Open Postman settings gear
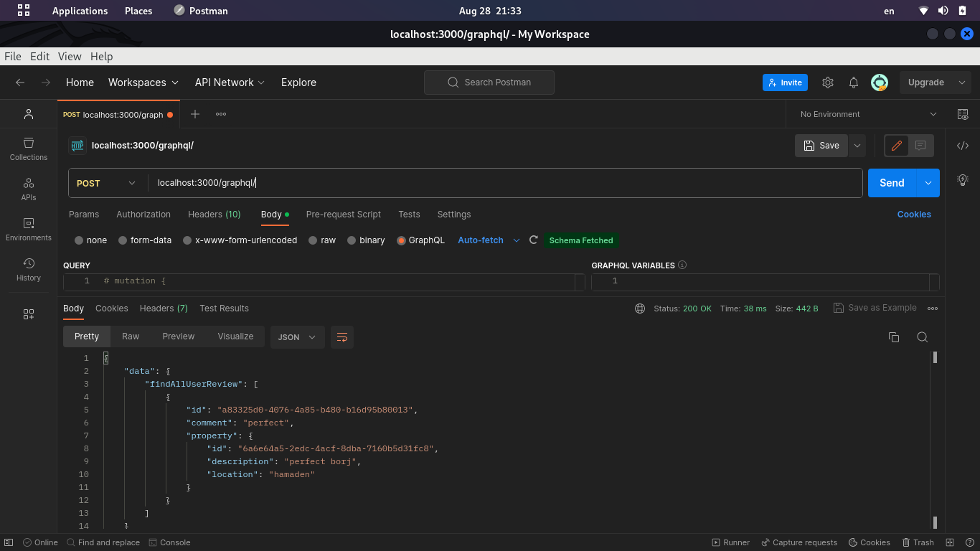 pyautogui.click(x=828, y=83)
